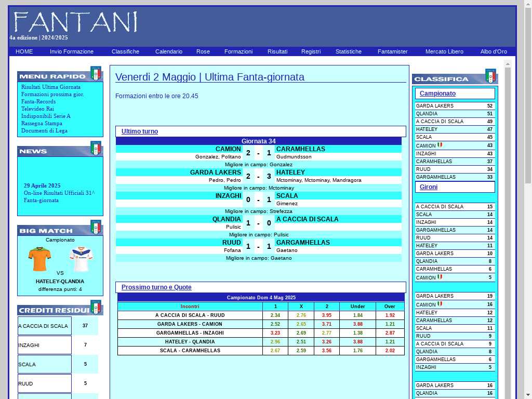Viewport: 532px width, 399px height.
Task: Click the 'GARGAMHELLAS - INZAGHI' fixture
Action: (x=190, y=333)
